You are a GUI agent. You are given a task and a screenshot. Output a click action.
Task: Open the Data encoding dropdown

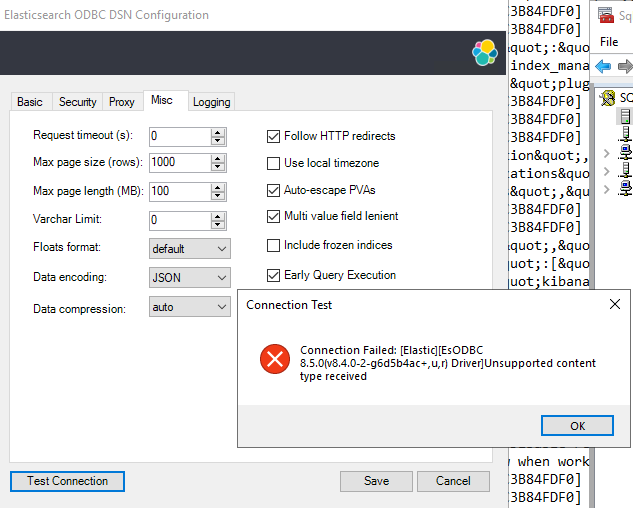[190, 277]
